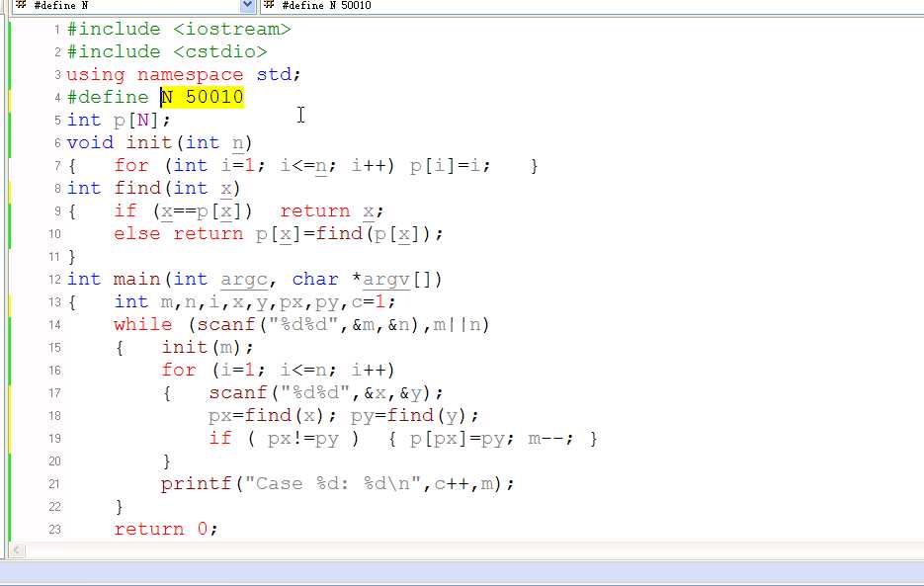Click the highlighted 'N 50010' selection
Viewport: 924px width, 586px height.
pos(203,97)
